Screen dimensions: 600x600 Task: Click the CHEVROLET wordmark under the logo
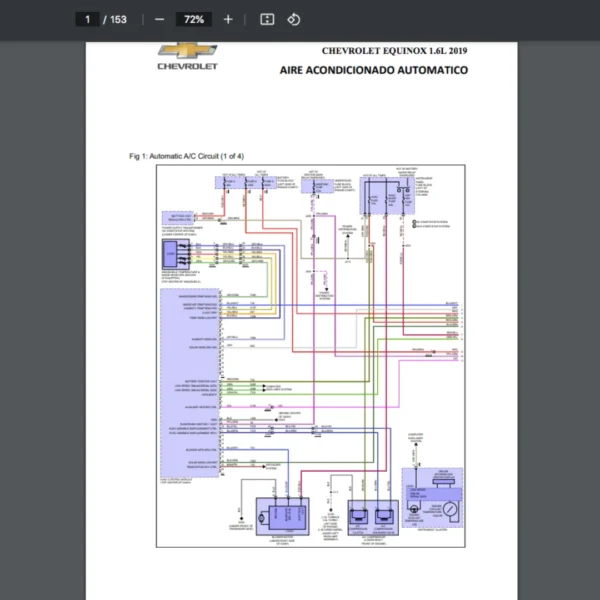[x=187, y=67]
